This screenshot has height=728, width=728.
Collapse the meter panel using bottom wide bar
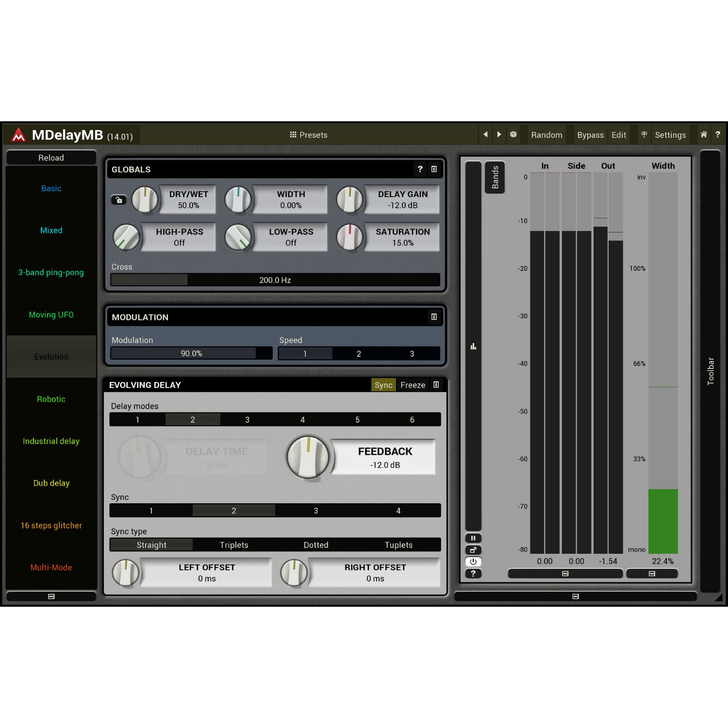[576, 596]
